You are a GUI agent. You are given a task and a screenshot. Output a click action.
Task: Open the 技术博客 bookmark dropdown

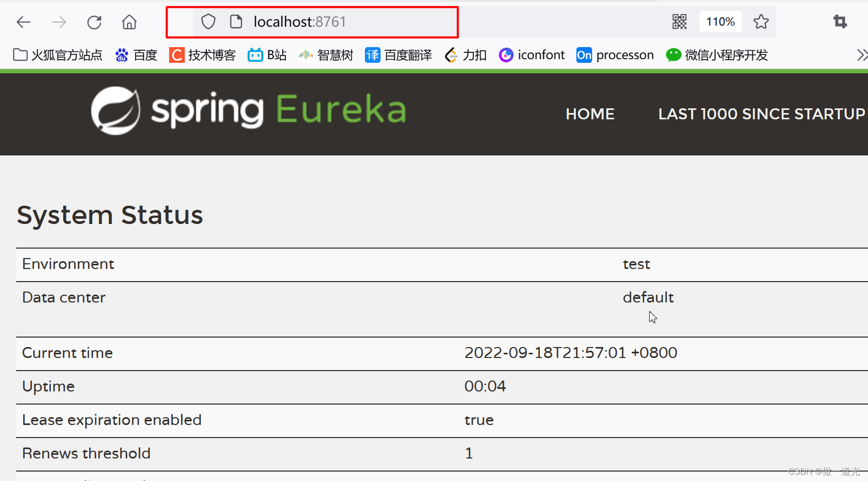coord(203,54)
